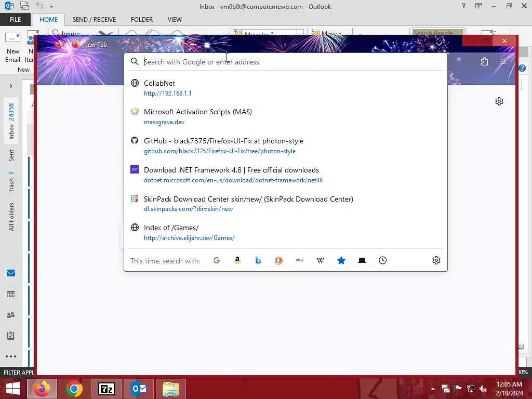Show hidden system tray icons

[433, 389]
